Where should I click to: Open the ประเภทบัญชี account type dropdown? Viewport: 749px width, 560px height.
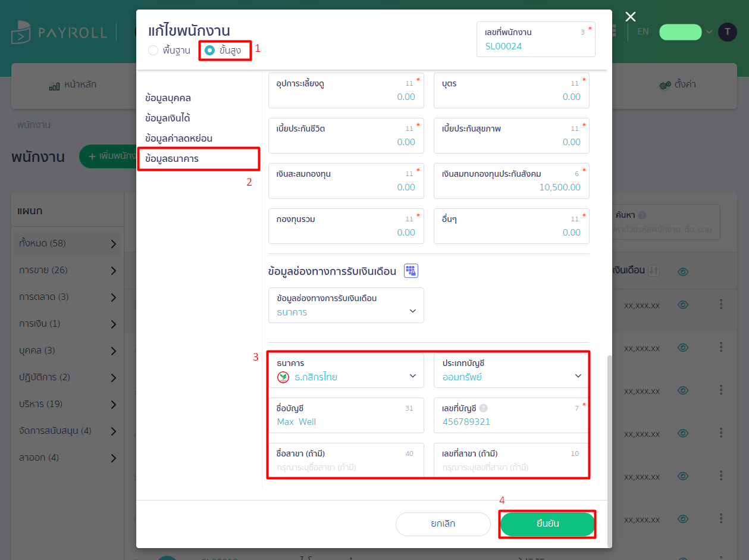click(512, 371)
